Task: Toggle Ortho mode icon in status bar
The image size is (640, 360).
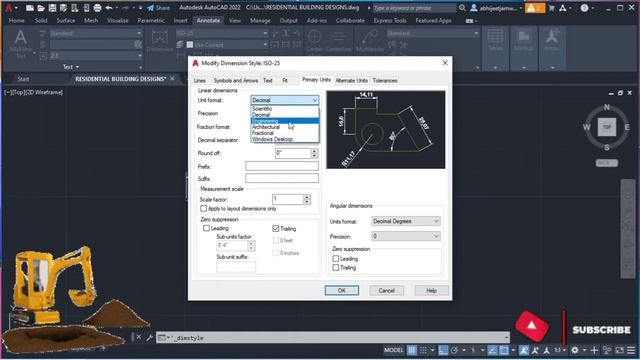Action: click(443, 350)
